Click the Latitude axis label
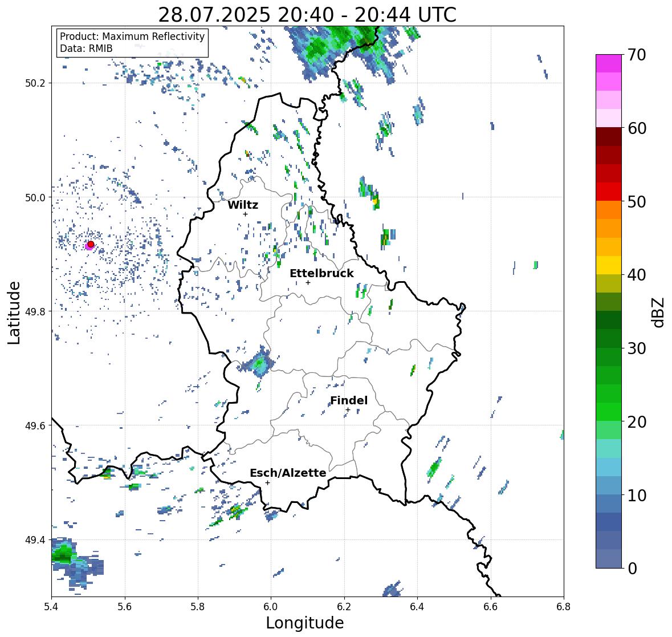 pyautogui.click(x=14, y=313)
